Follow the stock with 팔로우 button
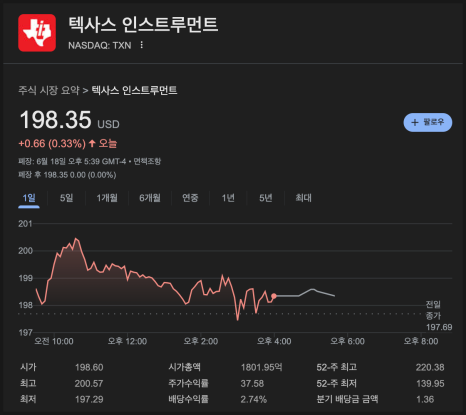The width and height of the screenshot is (466, 415). click(428, 122)
